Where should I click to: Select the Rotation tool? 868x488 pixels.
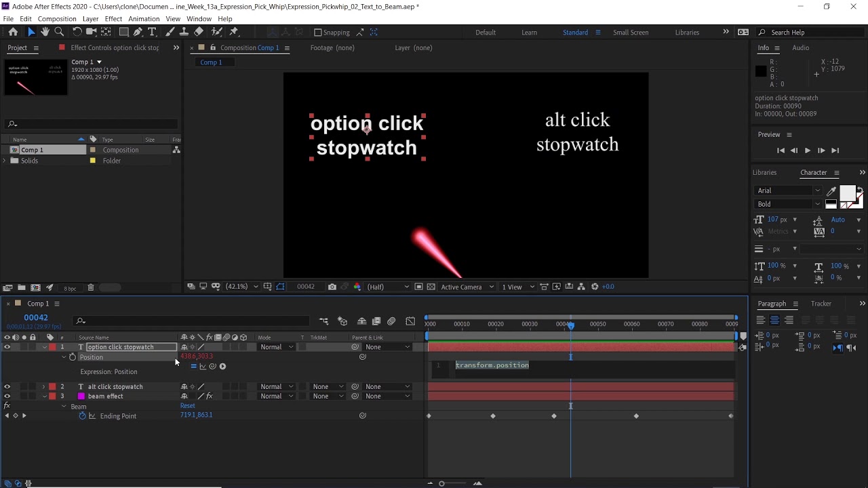[77, 32]
